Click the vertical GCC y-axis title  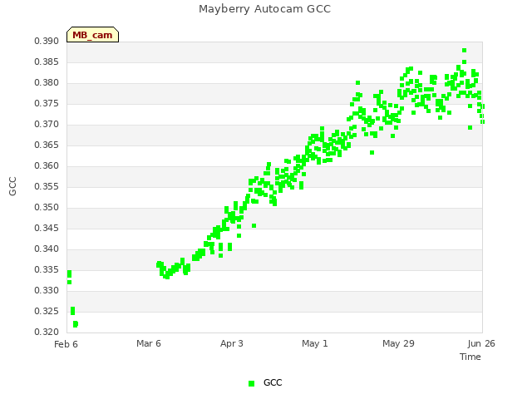coord(12,186)
